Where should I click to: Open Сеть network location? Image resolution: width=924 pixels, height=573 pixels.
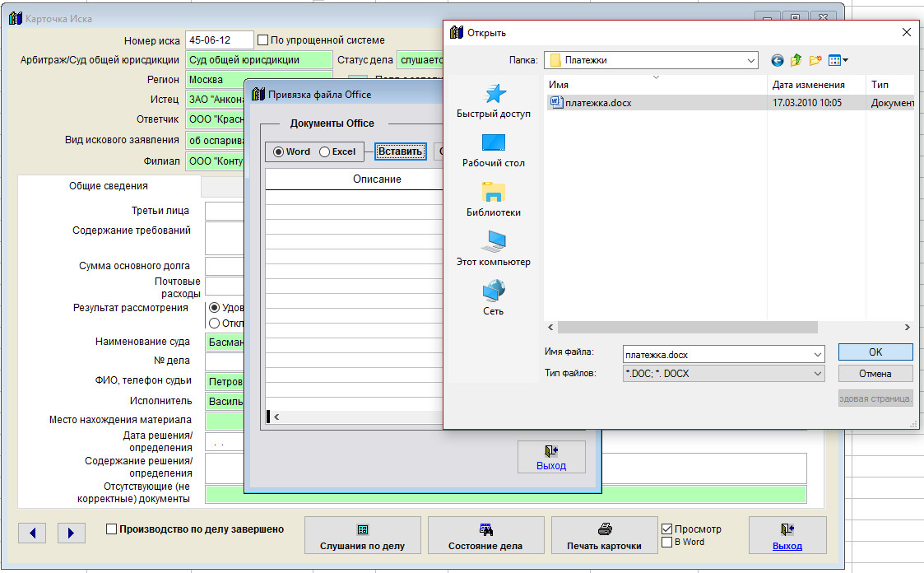[x=493, y=298]
